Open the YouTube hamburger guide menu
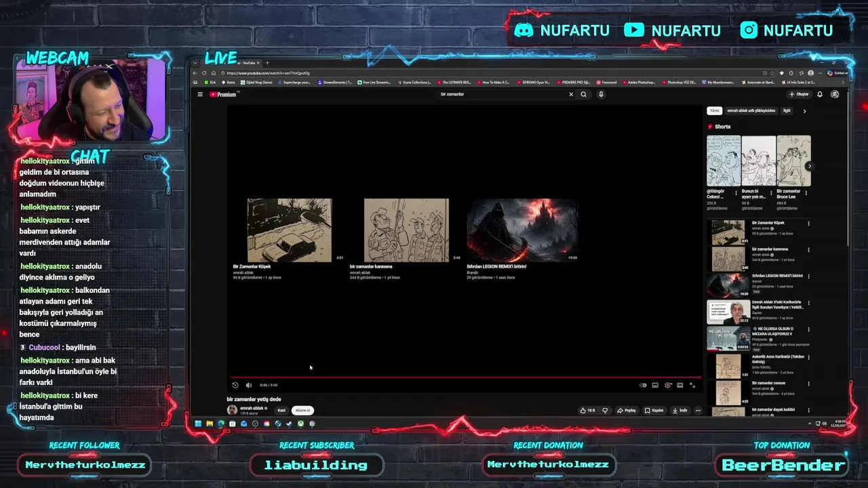868x488 pixels. (x=200, y=94)
